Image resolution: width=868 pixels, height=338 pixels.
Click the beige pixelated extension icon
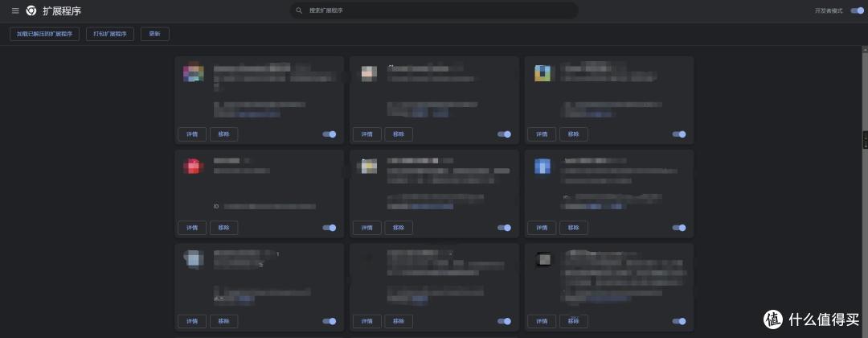pos(369,73)
